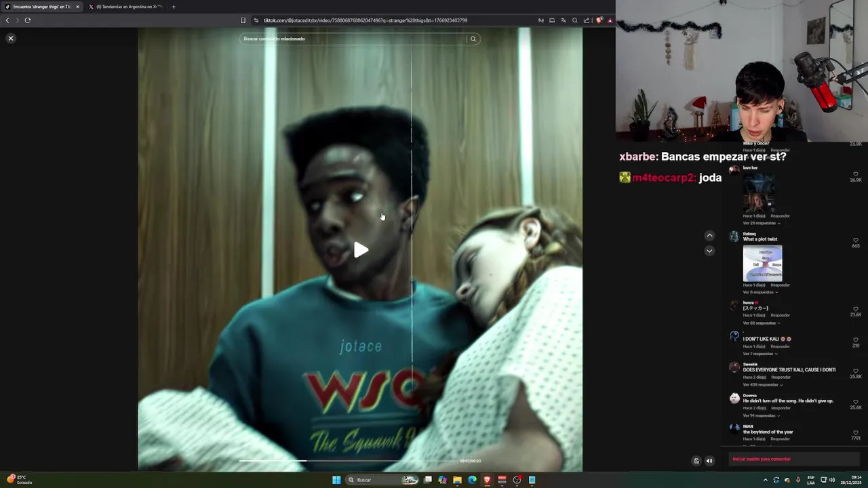Seek on the video progress bar

349,461
